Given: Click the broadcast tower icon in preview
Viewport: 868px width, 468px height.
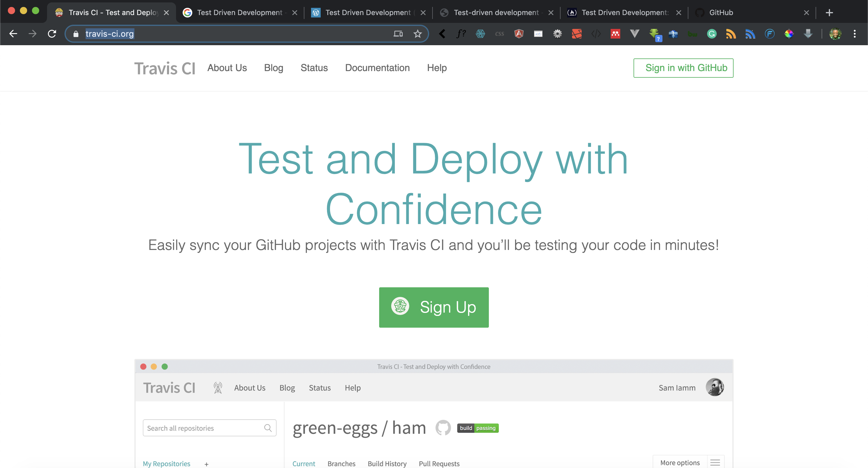Looking at the screenshot, I should 218,388.
